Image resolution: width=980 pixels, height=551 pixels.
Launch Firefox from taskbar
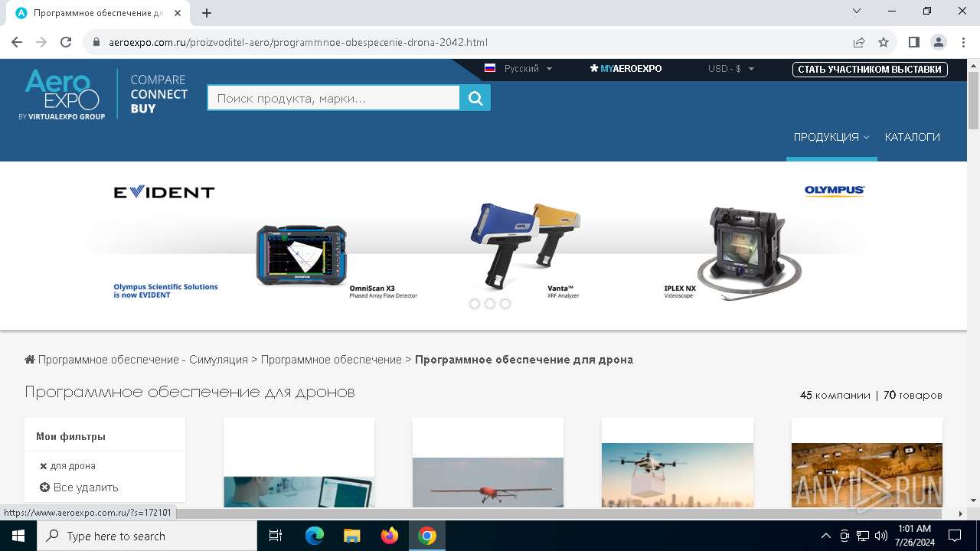390,536
